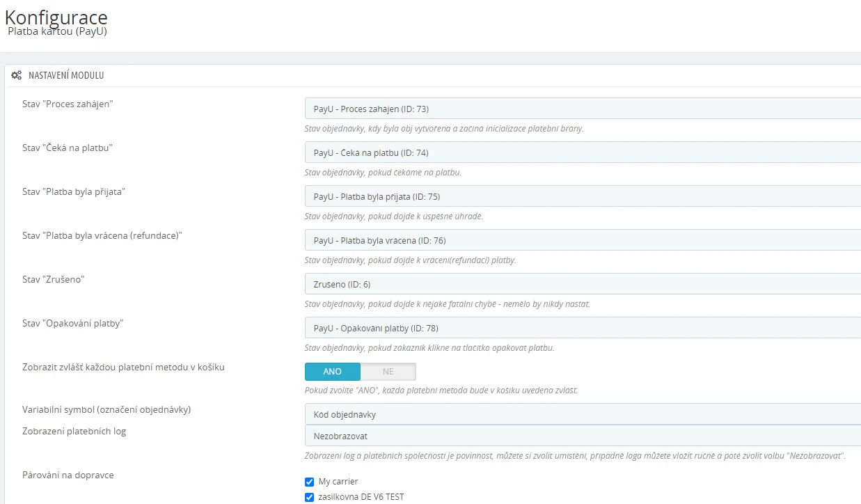Uncheck the My carrier checkbox
This screenshot has width=861, height=504.
click(310, 482)
